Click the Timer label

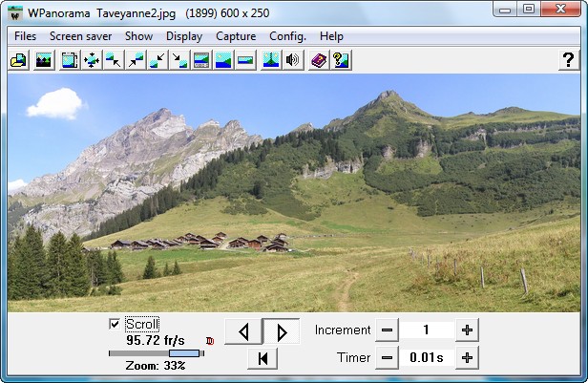tap(353, 358)
